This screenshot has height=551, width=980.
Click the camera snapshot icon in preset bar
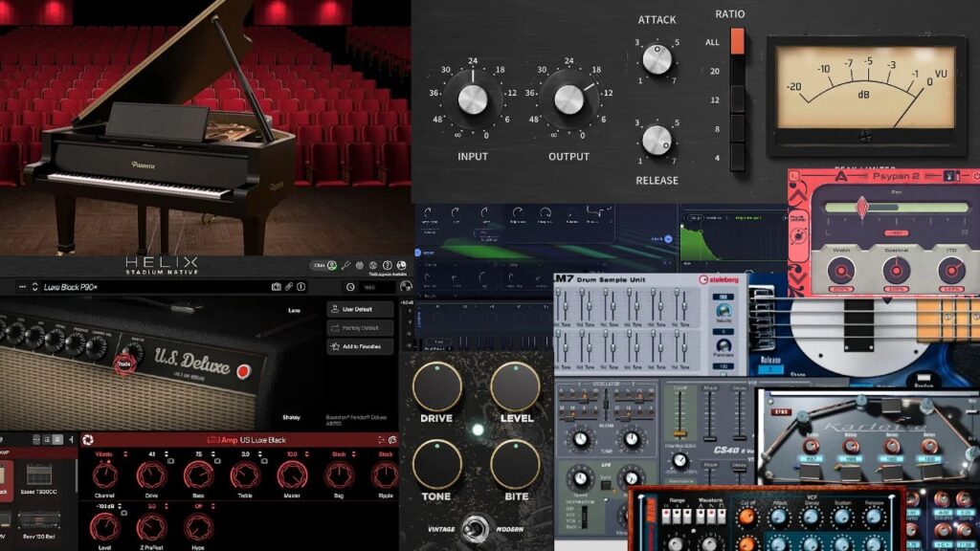click(x=277, y=287)
